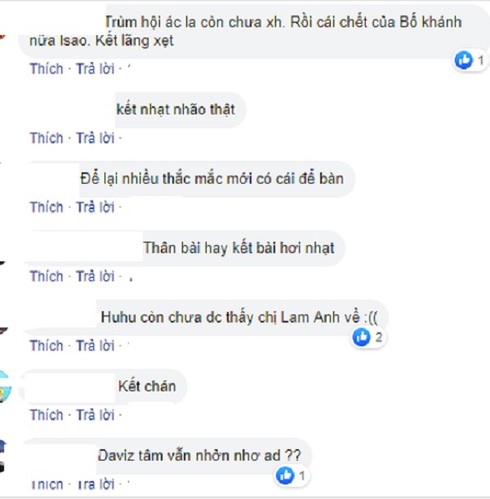The height and width of the screenshot is (499, 490).
Task: Like the 'kết nhạt nhão thật' comment
Action: click(x=46, y=138)
